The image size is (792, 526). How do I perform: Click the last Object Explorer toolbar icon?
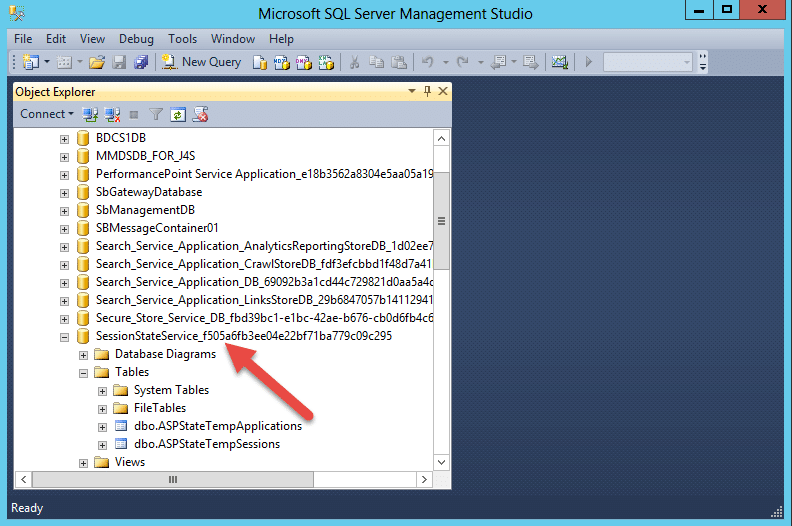[x=200, y=115]
